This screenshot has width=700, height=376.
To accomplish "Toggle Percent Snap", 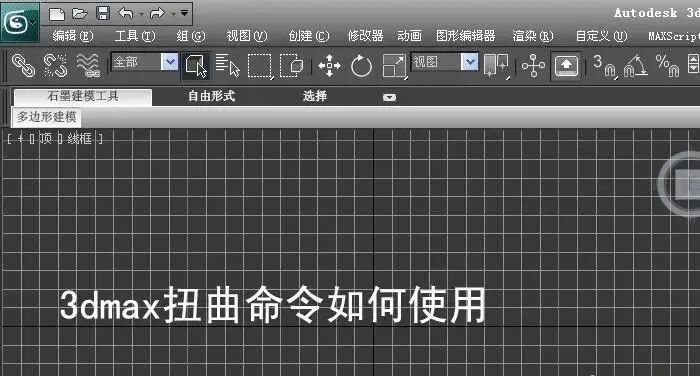I will [667, 66].
